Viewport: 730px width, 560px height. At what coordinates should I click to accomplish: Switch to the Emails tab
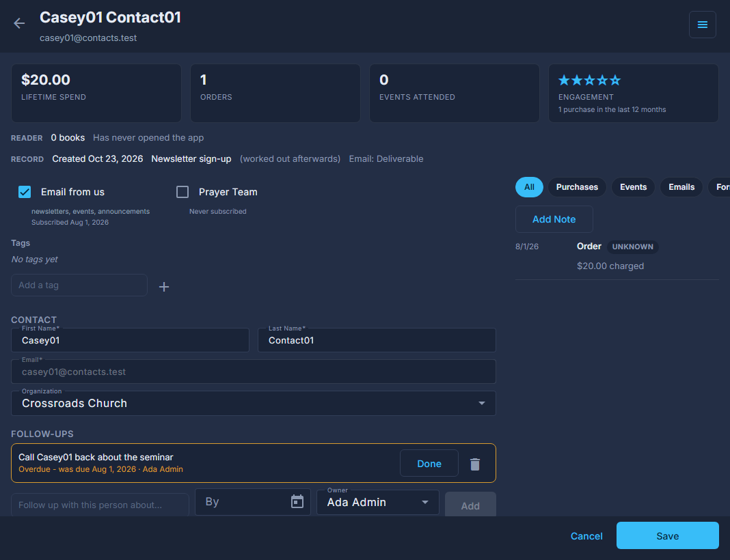681,187
